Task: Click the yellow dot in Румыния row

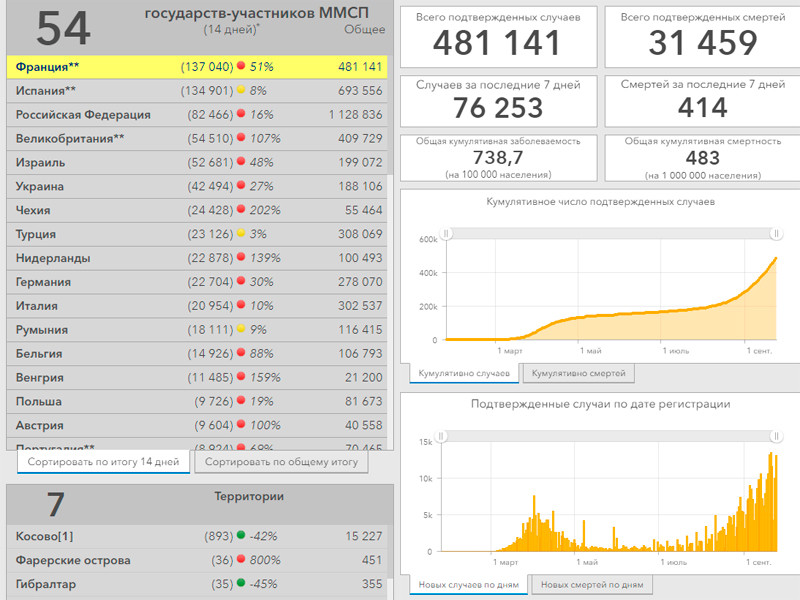Action: click(241, 330)
